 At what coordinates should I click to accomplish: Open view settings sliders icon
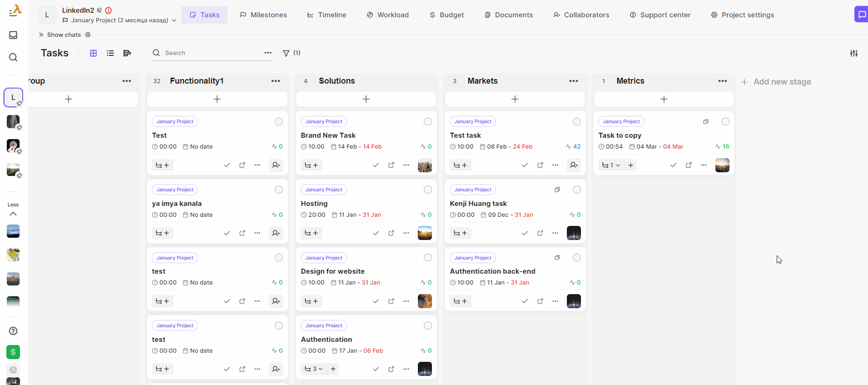click(854, 53)
